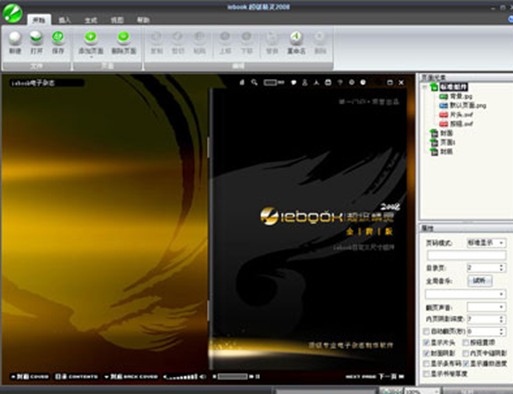Switch to the 插入 ribbon tab
513x394 pixels.
tap(64, 20)
